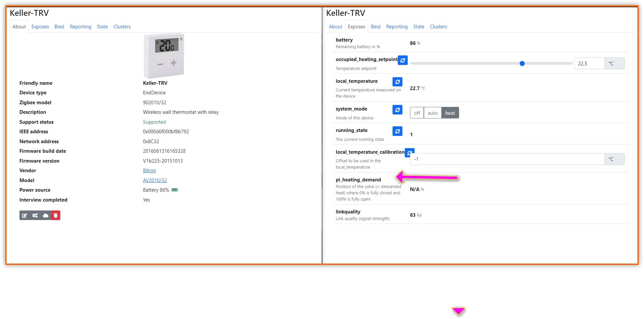This screenshot has height=319, width=644.
Task: Open the Bind tab on the right panel
Action: tap(375, 26)
